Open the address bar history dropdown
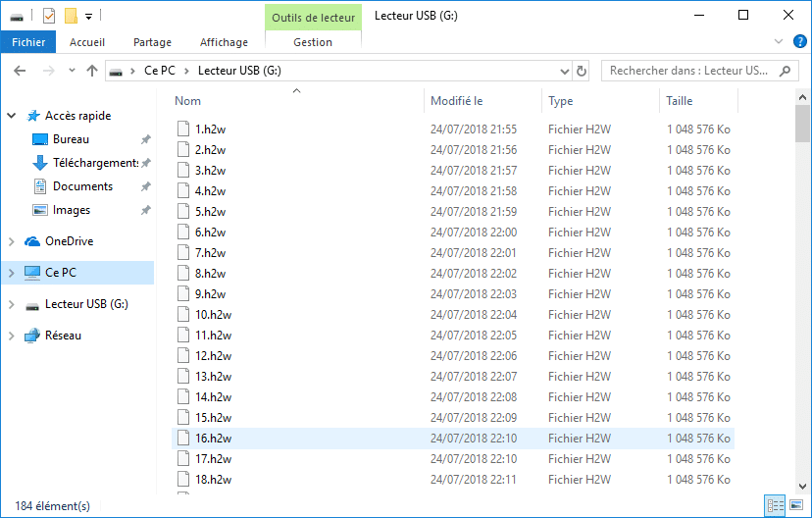 tap(565, 71)
